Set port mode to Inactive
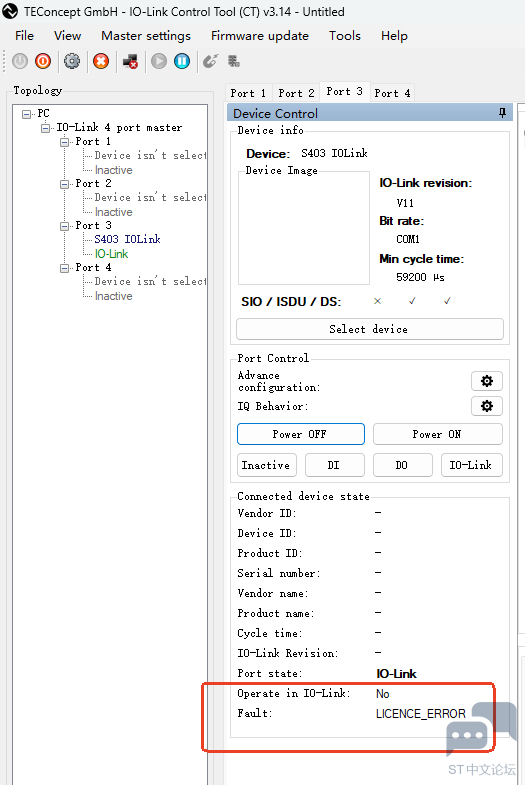Screen dimensions: 525x785 tap(267, 465)
